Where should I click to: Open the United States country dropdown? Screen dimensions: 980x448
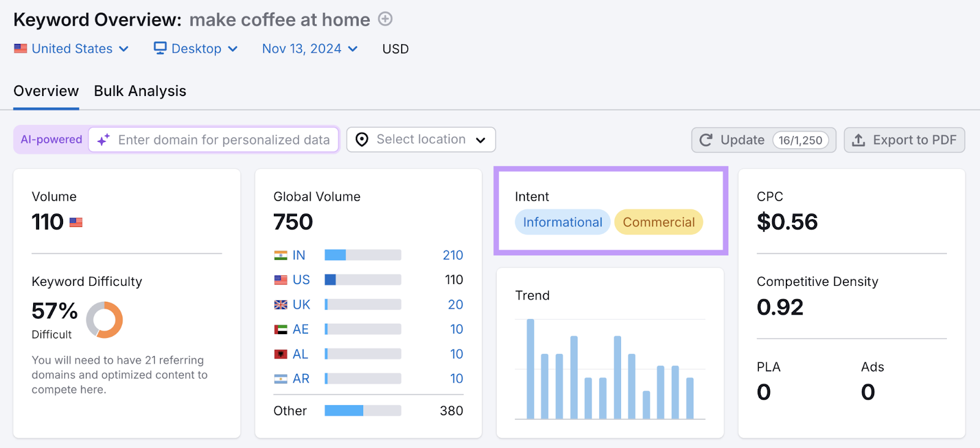pyautogui.click(x=72, y=49)
